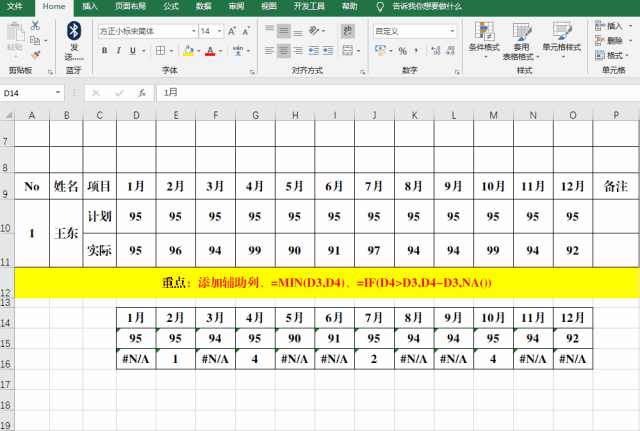The height and width of the screenshot is (431, 640).
Task: Apply comma style format
Action: (x=416, y=51)
